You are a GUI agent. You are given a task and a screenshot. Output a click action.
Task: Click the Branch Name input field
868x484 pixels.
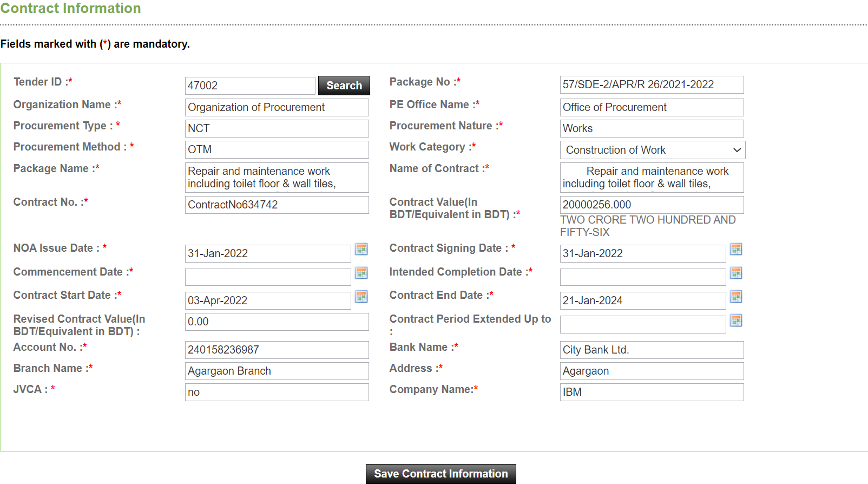277,371
